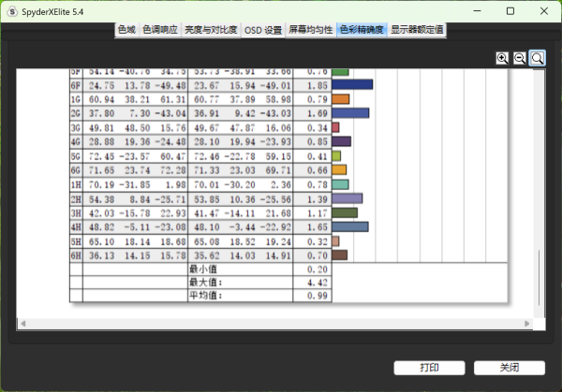Click the value 65.08 in row 5H
This screenshot has height=392, width=562.
[x=207, y=242]
